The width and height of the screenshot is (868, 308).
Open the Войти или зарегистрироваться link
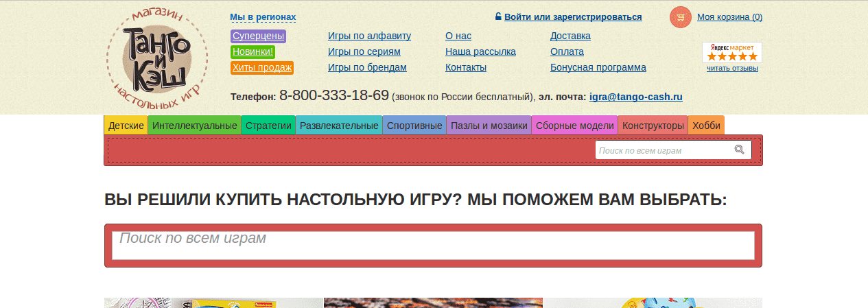coord(573,17)
